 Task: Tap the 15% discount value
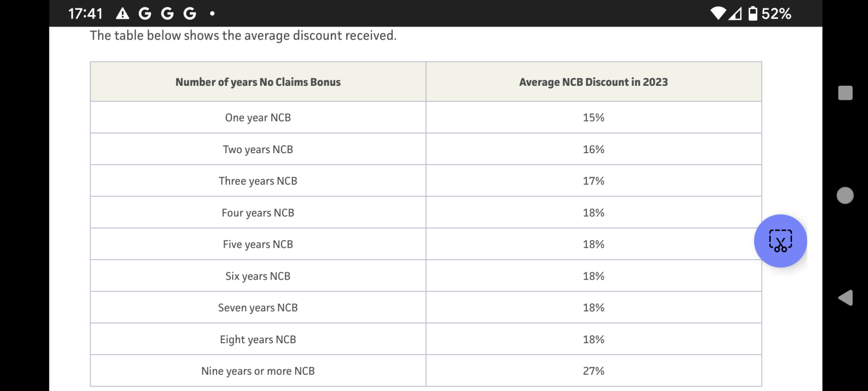[x=593, y=117]
